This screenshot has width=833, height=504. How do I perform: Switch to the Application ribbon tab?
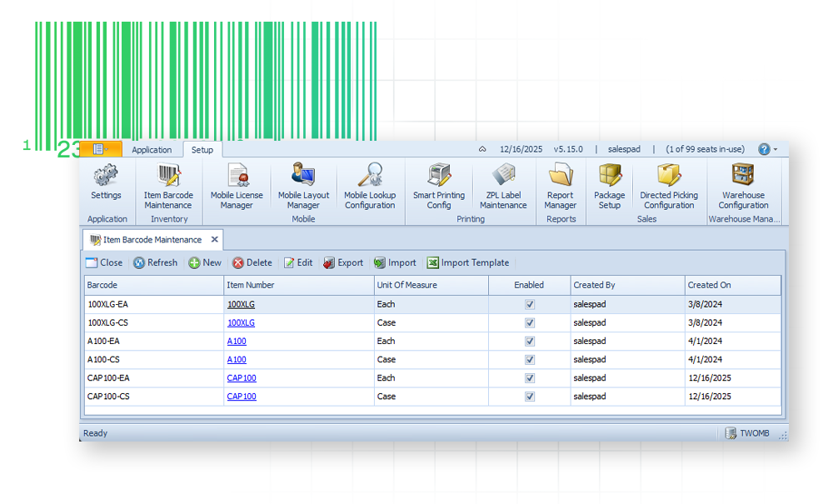click(x=152, y=150)
